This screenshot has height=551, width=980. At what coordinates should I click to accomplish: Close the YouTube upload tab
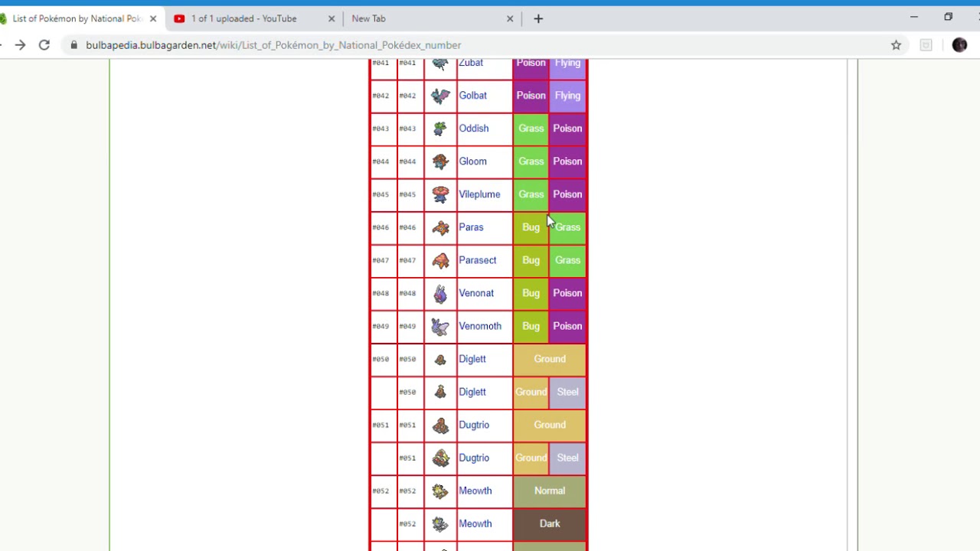click(x=332, y=18)
